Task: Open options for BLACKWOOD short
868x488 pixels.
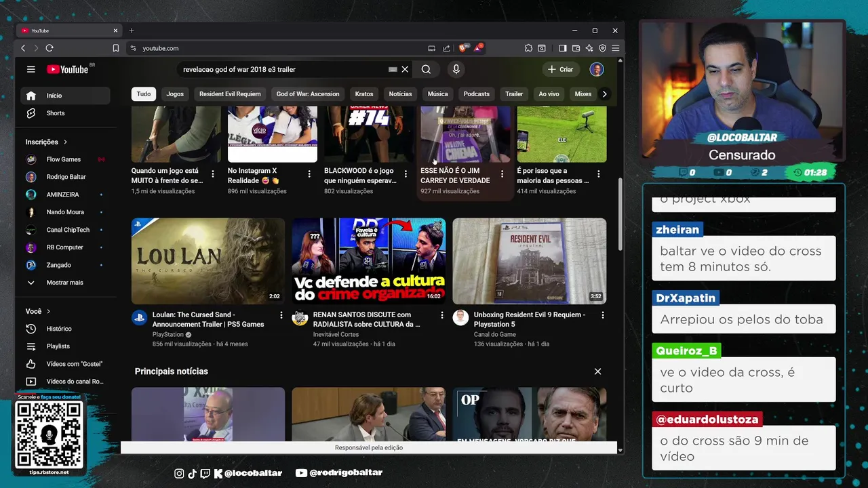Action: point(406,174)
